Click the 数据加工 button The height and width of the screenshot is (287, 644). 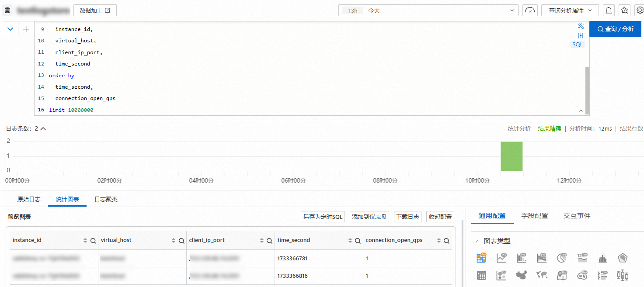tap(95, 10)
